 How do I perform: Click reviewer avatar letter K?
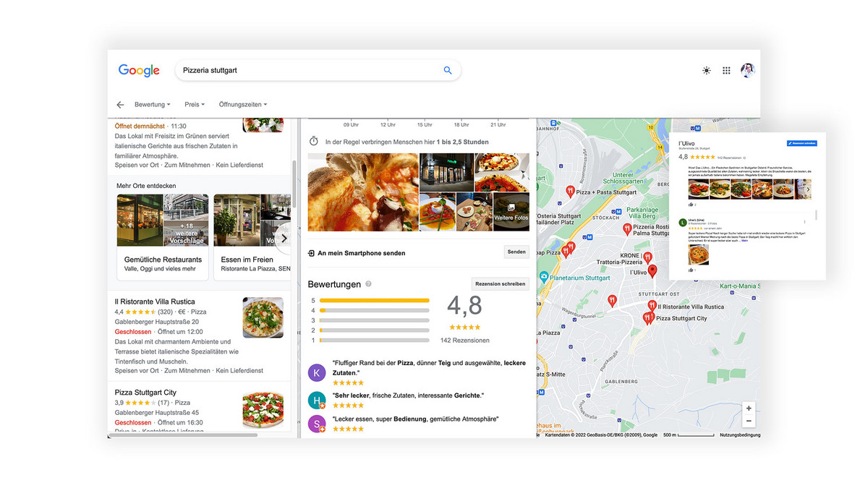click(x=316, y=372)
